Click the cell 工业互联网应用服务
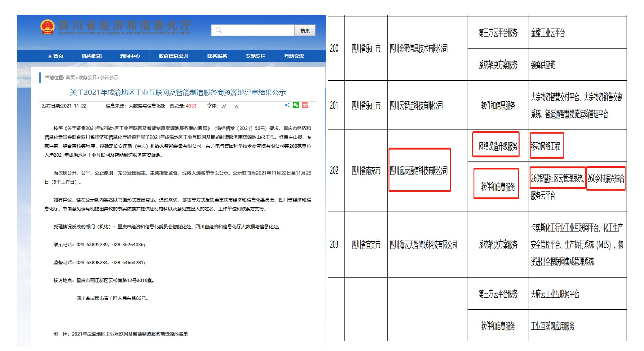Screen dimensions: 644x351 click(553, 325)
